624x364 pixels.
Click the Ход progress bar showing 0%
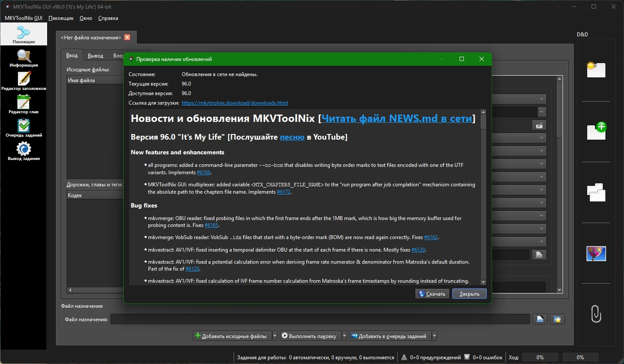pos(540,357)
